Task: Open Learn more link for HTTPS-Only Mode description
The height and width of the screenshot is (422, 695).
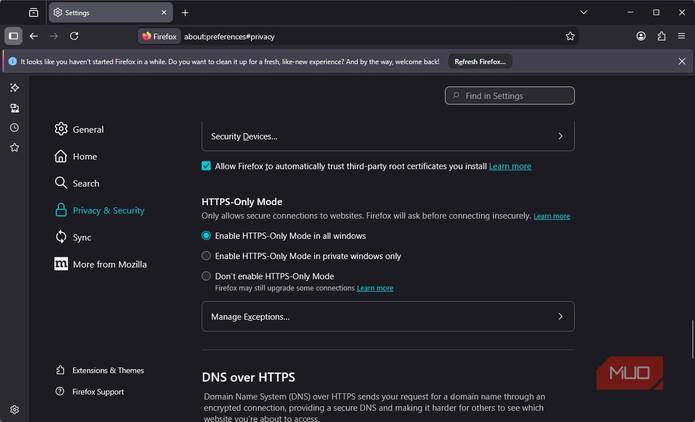Action: pyautogui.click(x=552, y=216)
